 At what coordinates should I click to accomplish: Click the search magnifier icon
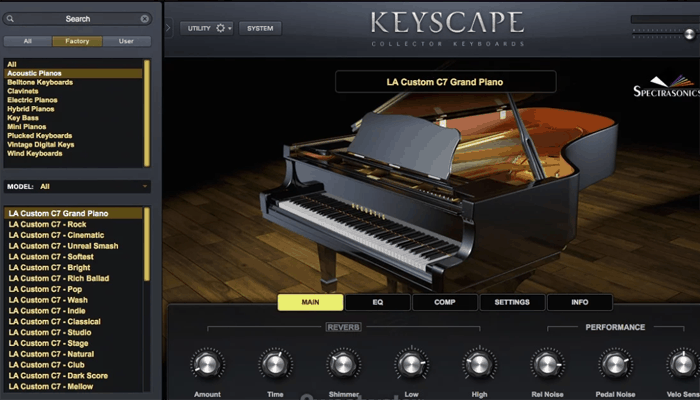pos(10,19)
